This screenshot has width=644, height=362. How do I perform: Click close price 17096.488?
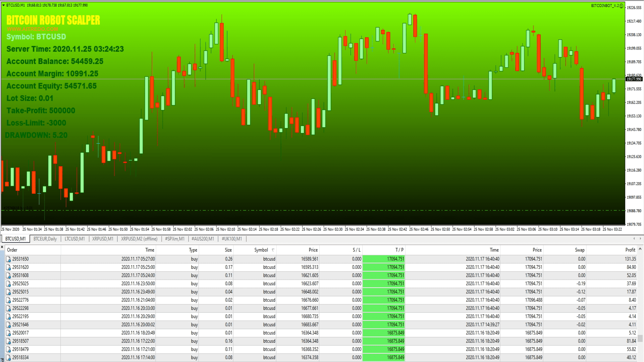tap(534, 300)
